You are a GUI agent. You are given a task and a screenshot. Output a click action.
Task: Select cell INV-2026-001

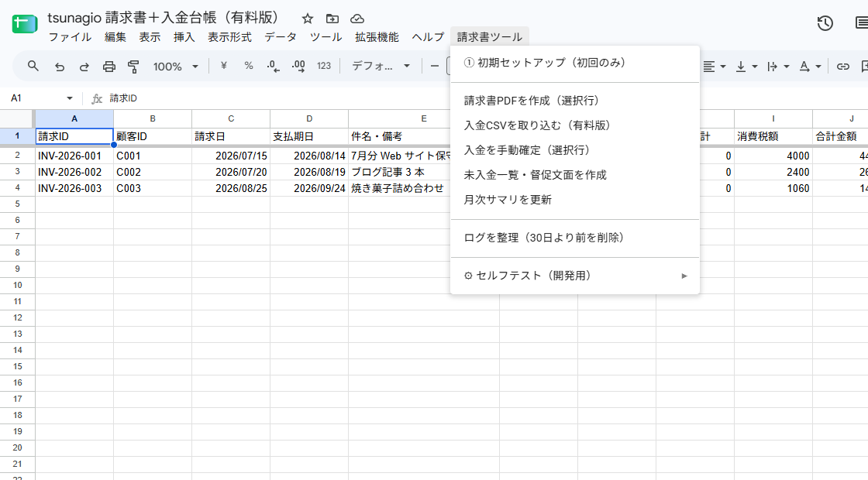coord(74,156)
